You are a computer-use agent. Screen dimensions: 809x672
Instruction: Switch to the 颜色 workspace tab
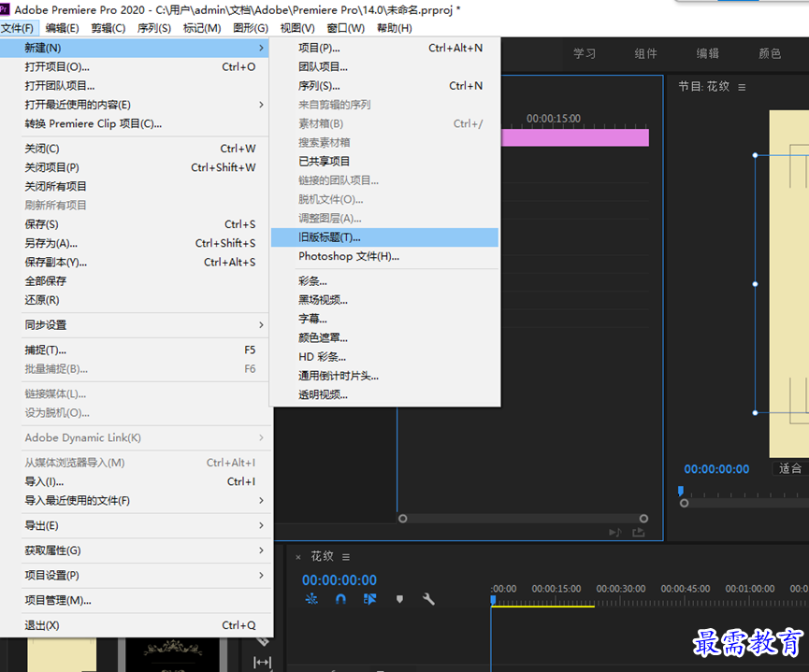(x=770, y=53)
